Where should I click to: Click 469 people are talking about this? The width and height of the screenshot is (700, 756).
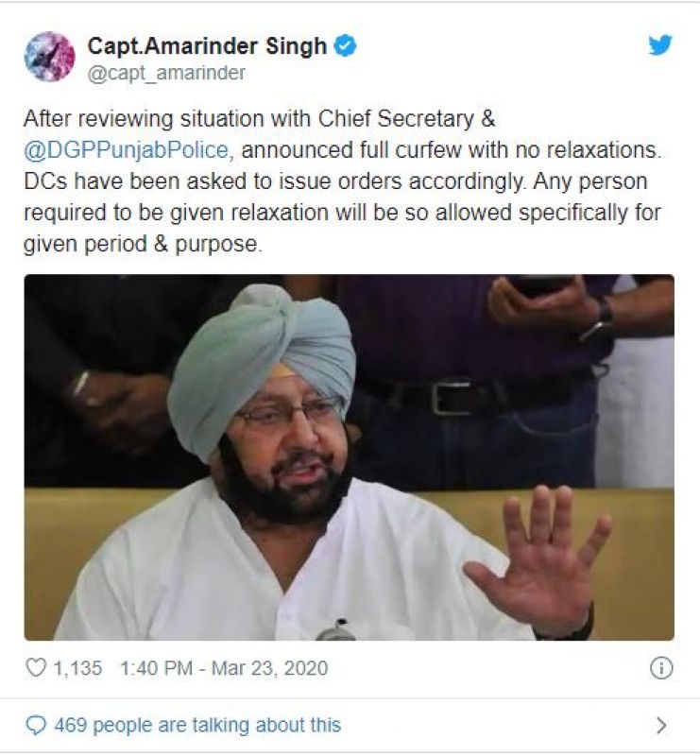click(197, 725)
